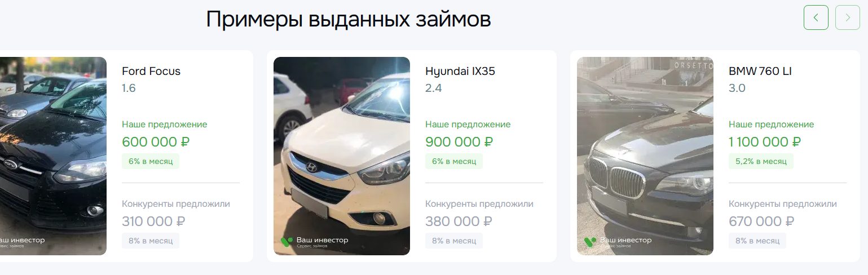868x275 pixels.
Task: Click the green 6% в месяц badge under Ford Focus
Action: pyautogui.click(x=151, y=161)
